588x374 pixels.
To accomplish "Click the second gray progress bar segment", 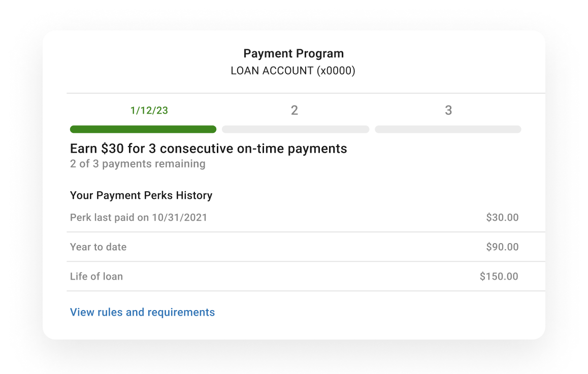I will (x=296, y=129).
